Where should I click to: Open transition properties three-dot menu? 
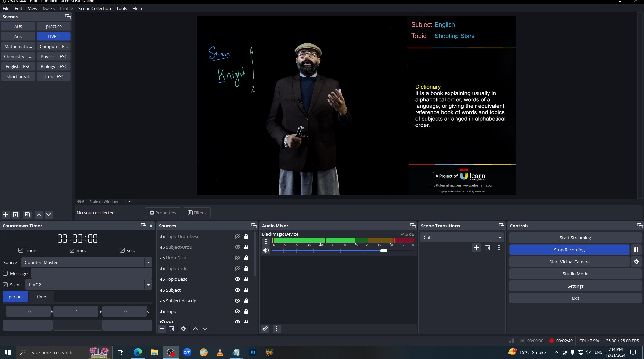499,248
